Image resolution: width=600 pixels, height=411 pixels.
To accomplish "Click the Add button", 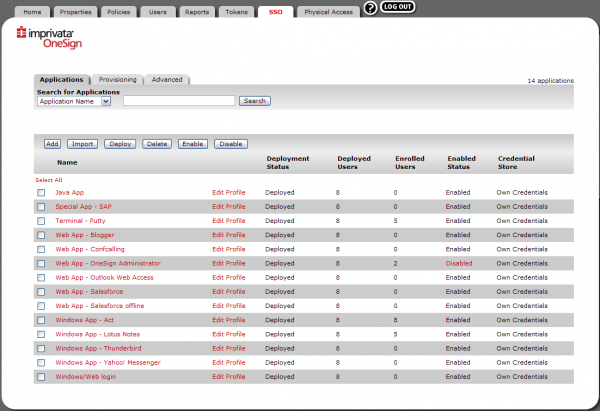I will 52,144.
